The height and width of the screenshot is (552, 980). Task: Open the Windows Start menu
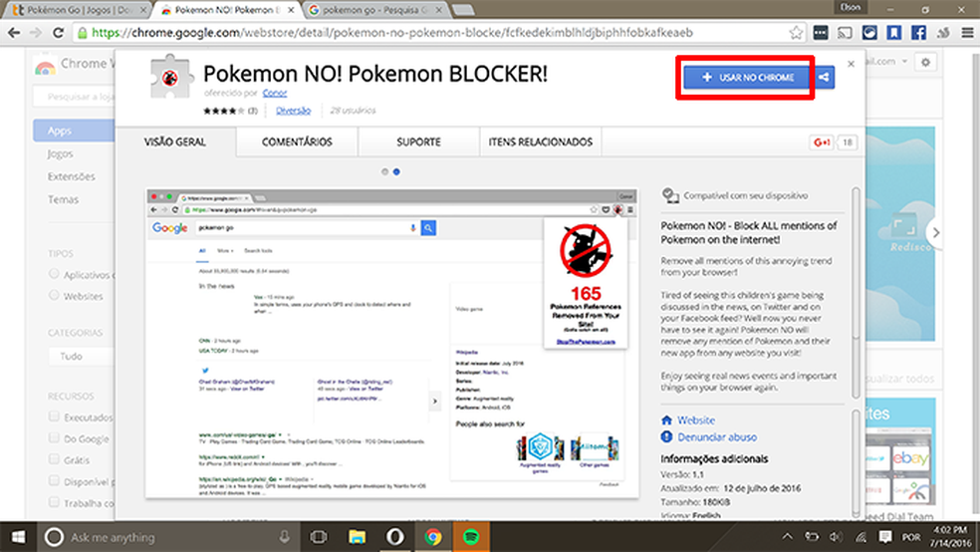tap(18, 537)
